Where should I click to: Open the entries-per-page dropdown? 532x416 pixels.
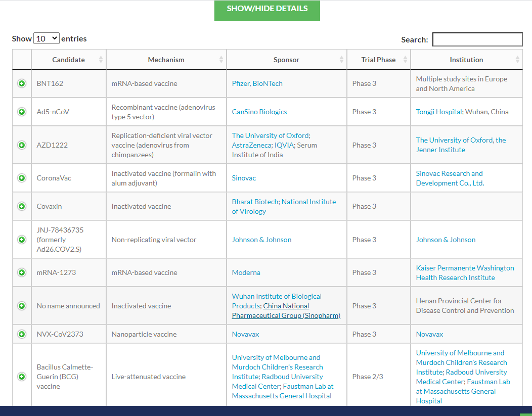coord(47,38)
